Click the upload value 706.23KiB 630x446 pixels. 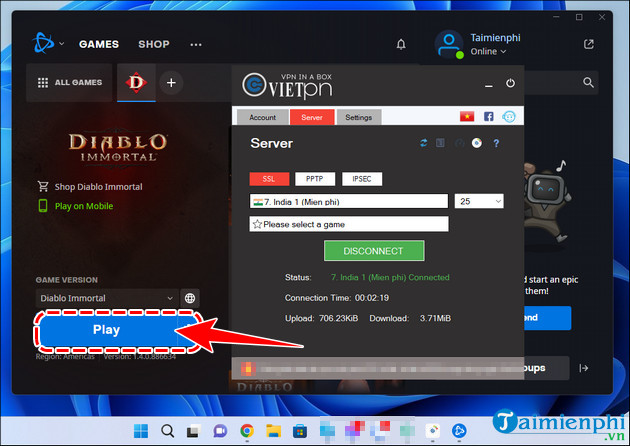338,319
